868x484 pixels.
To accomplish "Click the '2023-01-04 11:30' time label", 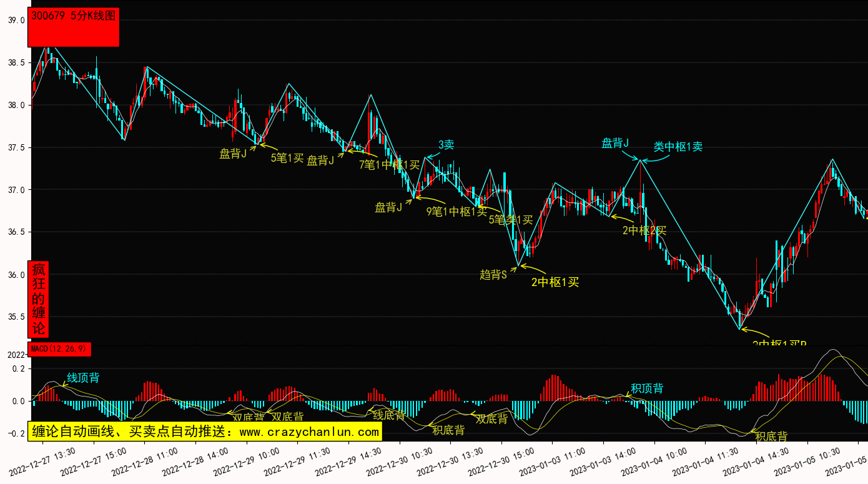I will coord(705,462).
